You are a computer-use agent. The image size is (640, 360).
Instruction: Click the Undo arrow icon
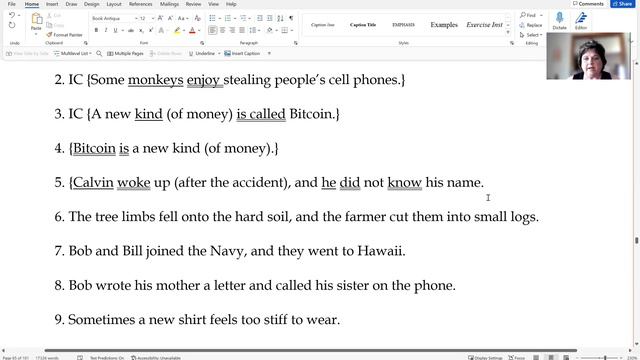coord(12,15)
